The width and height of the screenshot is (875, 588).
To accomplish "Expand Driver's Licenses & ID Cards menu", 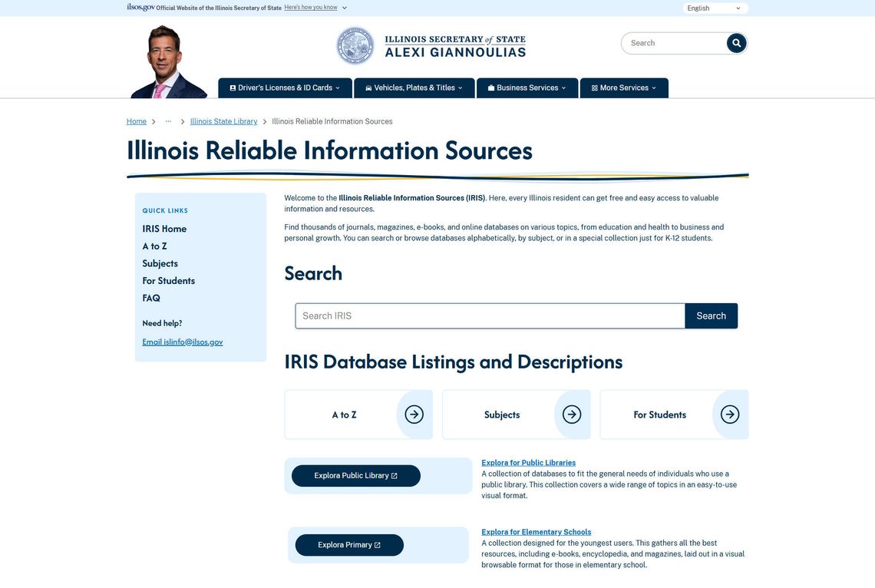I will [x=286, y=88].
